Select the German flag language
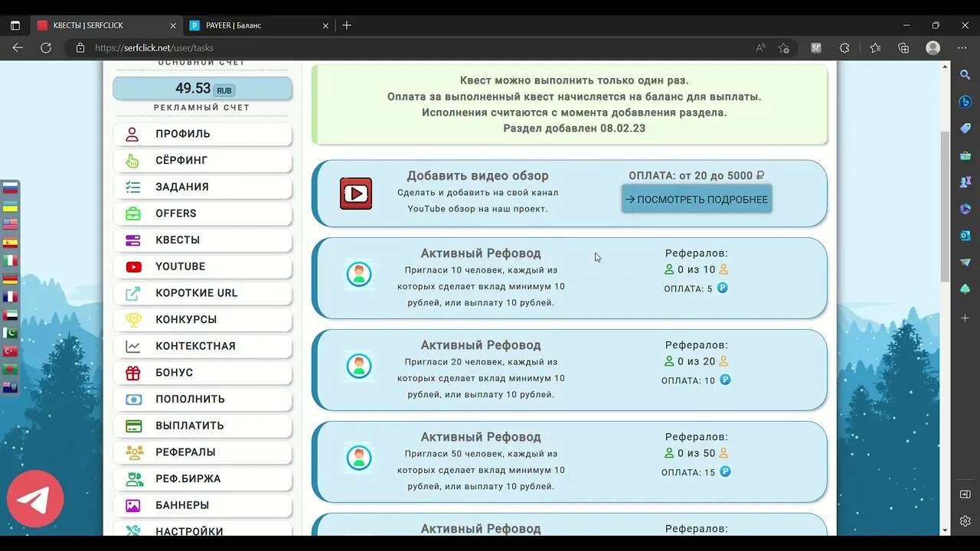 click(10, 279)
